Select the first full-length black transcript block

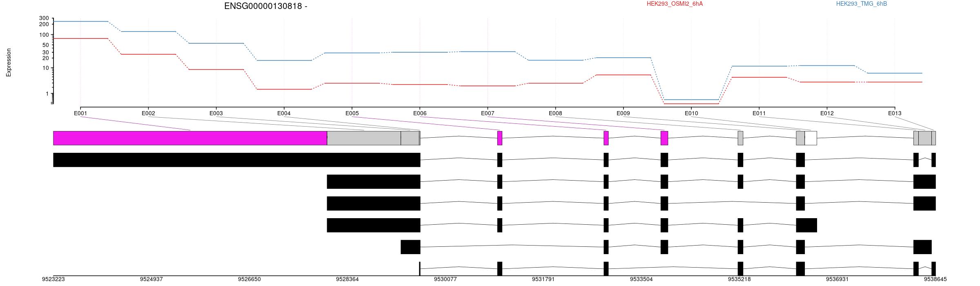(x=237, y=160)
